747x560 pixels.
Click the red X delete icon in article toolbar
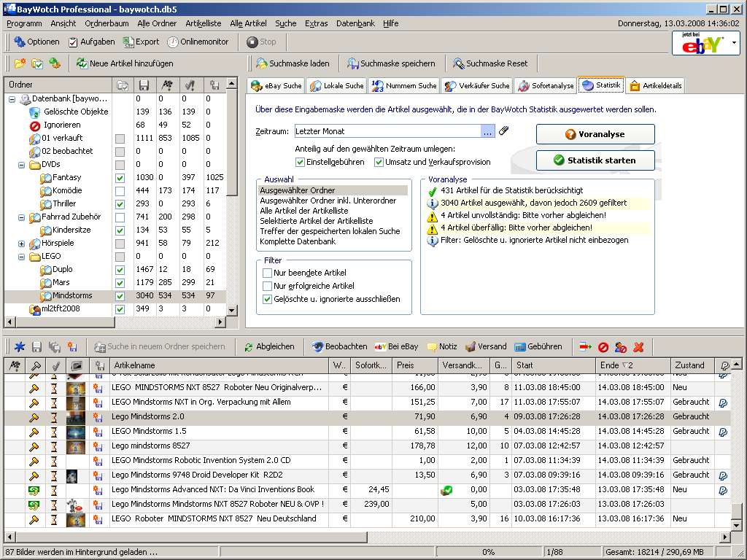click(638, 347)
